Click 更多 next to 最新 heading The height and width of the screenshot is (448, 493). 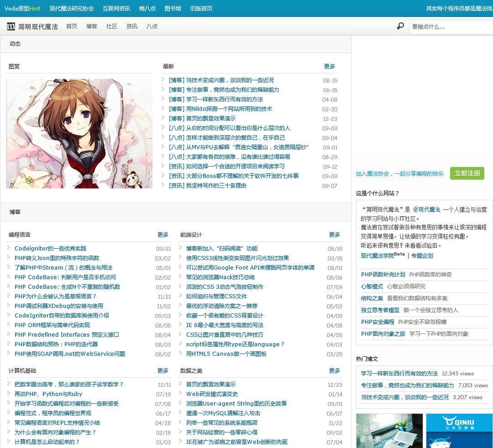coord(330,66)
